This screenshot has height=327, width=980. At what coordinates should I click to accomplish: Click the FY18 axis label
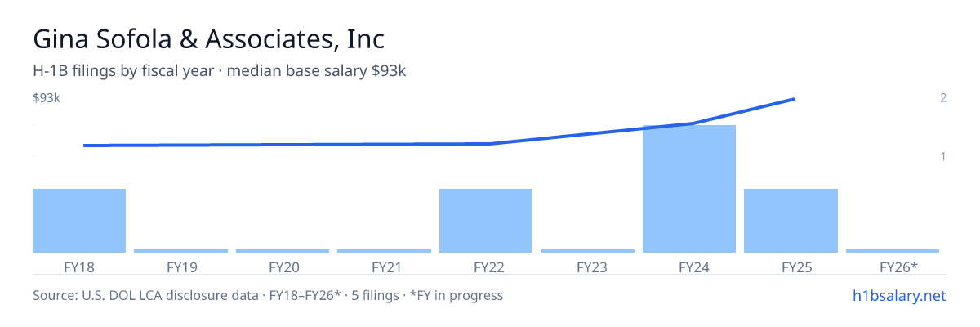click(x=79, y=267)
